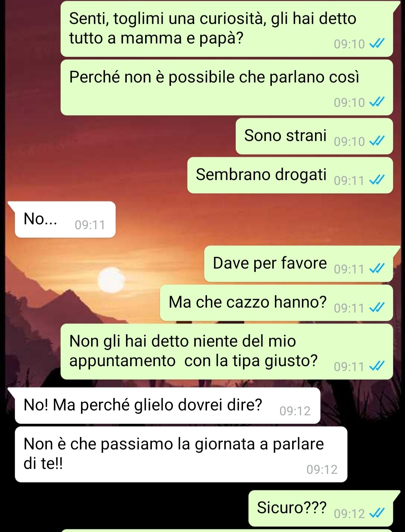Tap read-receipt ticks on 'Sono strani' message
405x532 pixels.
tap(377, 141)
